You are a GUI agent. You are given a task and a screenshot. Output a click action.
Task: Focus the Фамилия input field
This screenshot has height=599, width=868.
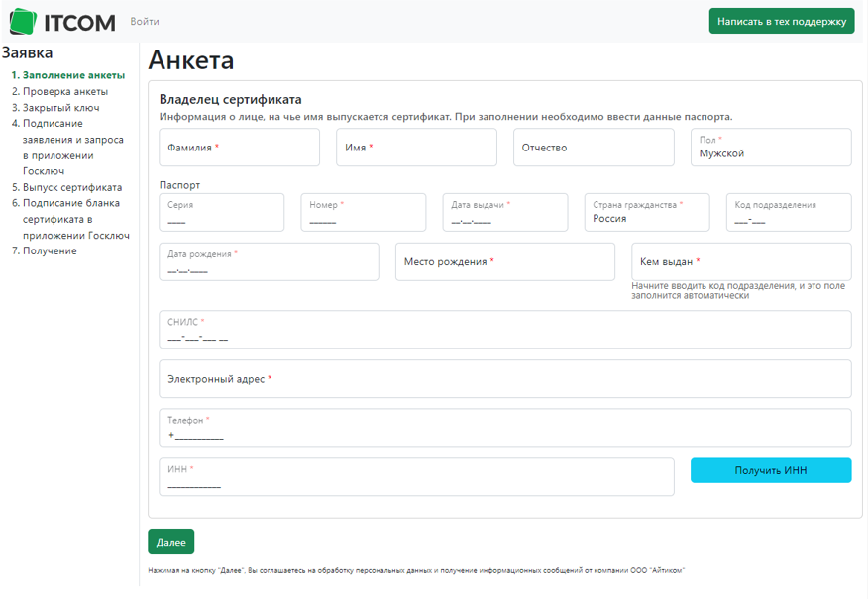click(239, 148)
